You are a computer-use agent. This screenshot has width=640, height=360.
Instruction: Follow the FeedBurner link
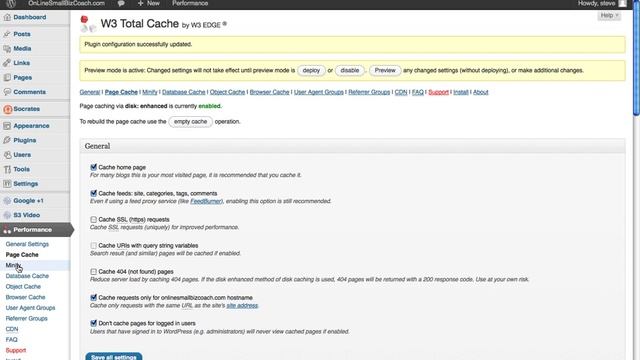[x=206, y=201]
